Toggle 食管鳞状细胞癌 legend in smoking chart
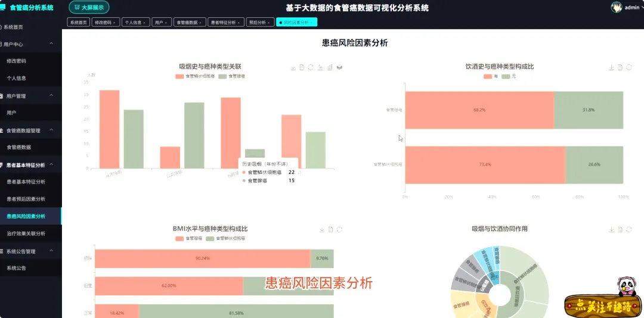Screen dimensions: 644x318 196,76
